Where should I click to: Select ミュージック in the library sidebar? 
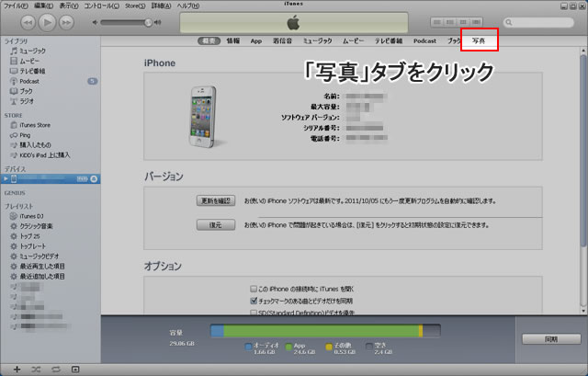click(33, 51)
